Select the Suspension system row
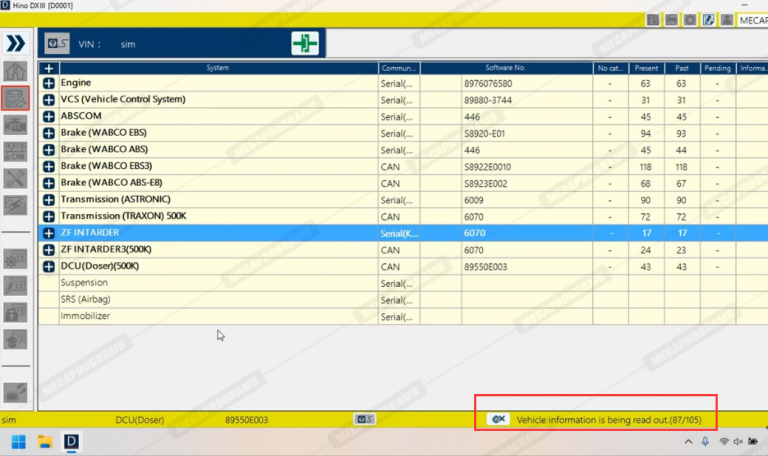768x456 pixels. 403,283
